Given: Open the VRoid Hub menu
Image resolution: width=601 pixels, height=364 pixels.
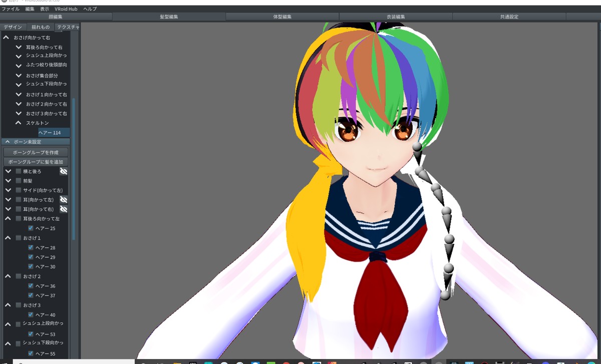Looking at the screenshot, I should point(66,9).
